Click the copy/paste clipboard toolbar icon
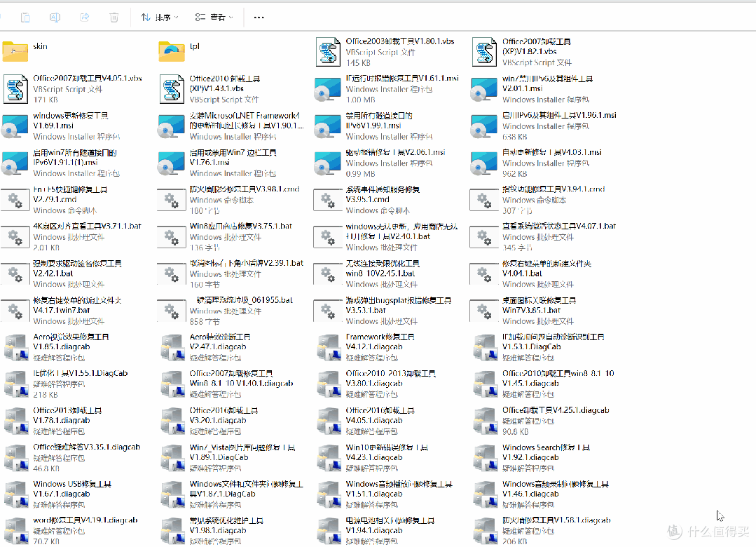This screenshot has width=756, height=547. pyautogui.click(x=25, y=18)
